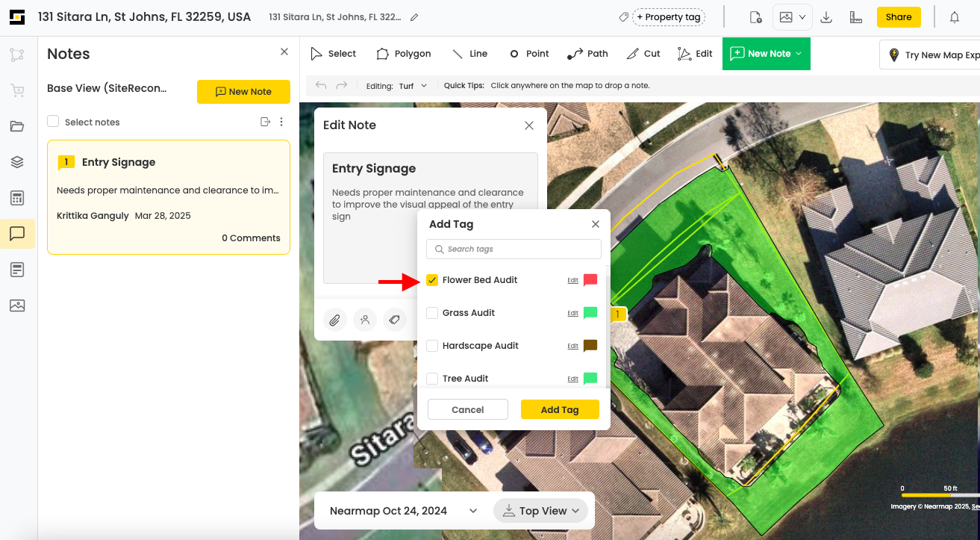Image resolution: width=980 pixels, height=540 pixels.
Task: Open notifications bell
Action: pyautogui.click(x=954, y=17)
